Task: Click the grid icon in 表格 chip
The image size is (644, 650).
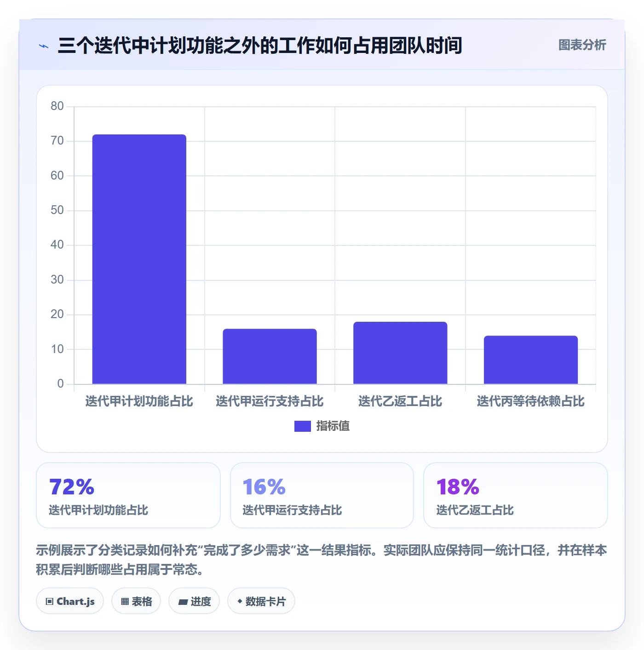Action: pyautogui.click(x=125, y=602)
